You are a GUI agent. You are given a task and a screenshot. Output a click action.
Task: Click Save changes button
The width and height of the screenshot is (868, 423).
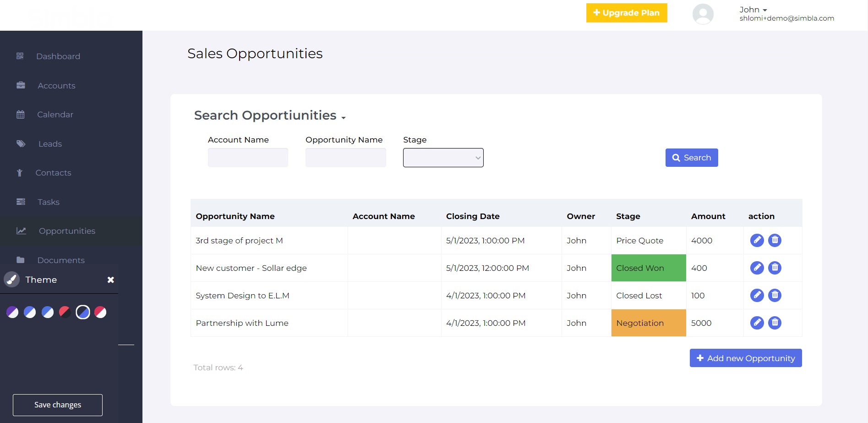pyautogui.click(x=58, y=405)
